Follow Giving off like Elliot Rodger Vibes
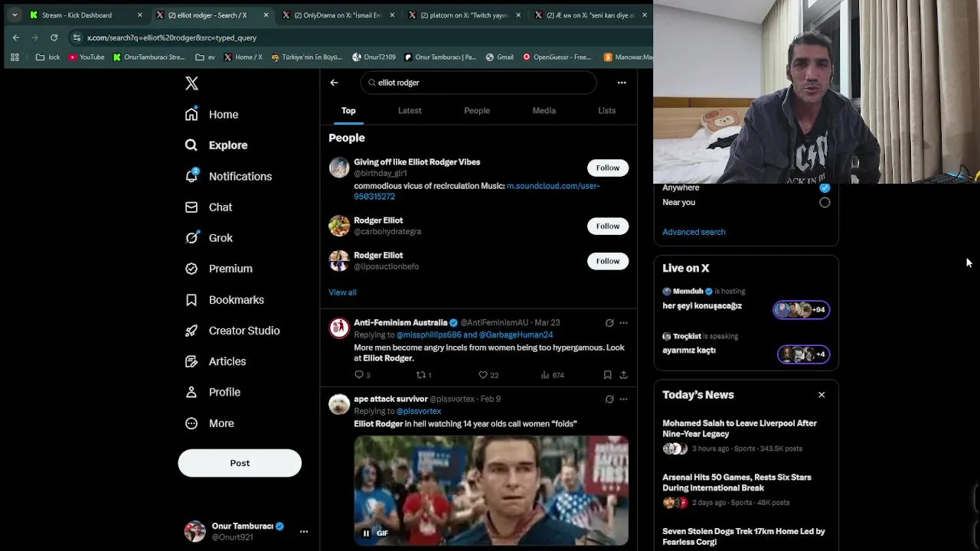 tap(608, 168)
